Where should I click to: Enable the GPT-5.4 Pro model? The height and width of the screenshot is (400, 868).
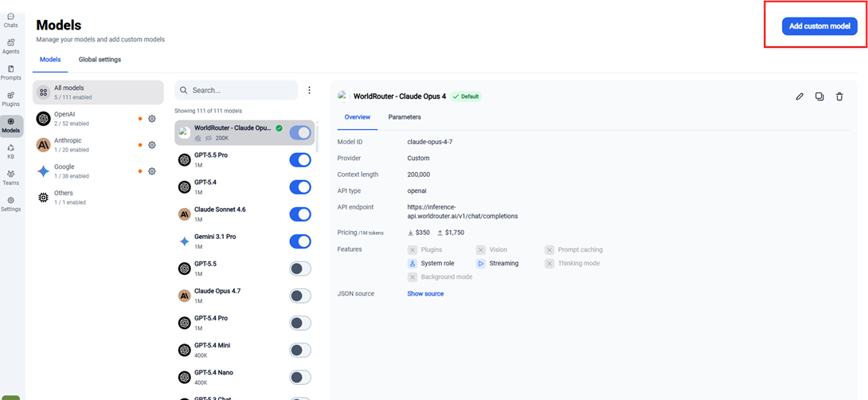[300, 323]
